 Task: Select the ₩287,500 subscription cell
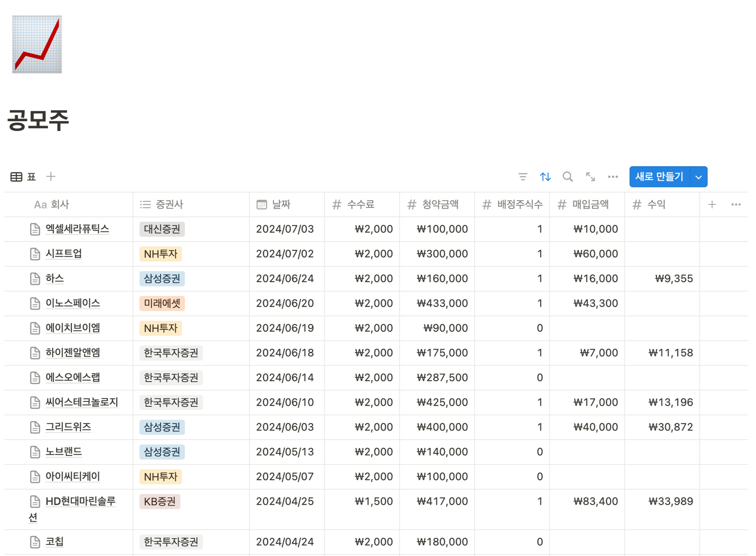pyautogui.click(x=437, y=378)
